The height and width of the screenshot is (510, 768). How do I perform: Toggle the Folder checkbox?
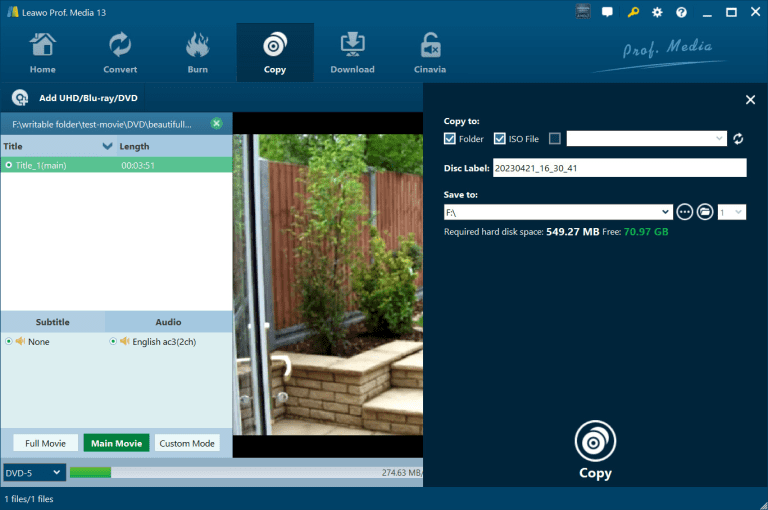[450, 139]
